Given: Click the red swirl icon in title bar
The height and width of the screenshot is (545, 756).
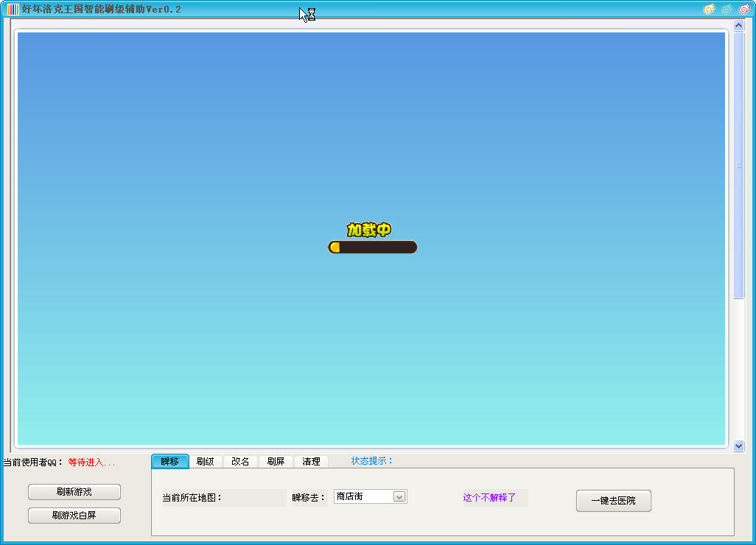Looking at the screenshot, I should click(x=745, y=9).
